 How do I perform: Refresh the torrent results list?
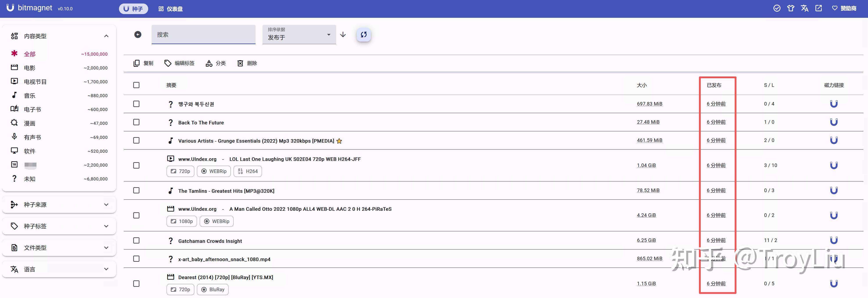click(x=364, y=35)
